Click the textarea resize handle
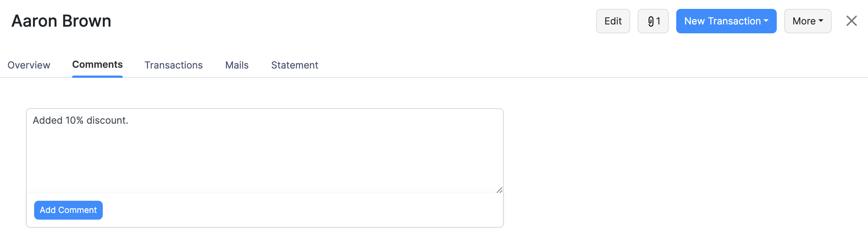This screenshot has height=240, width=868. pyautogui.click(x=499, y=190)
